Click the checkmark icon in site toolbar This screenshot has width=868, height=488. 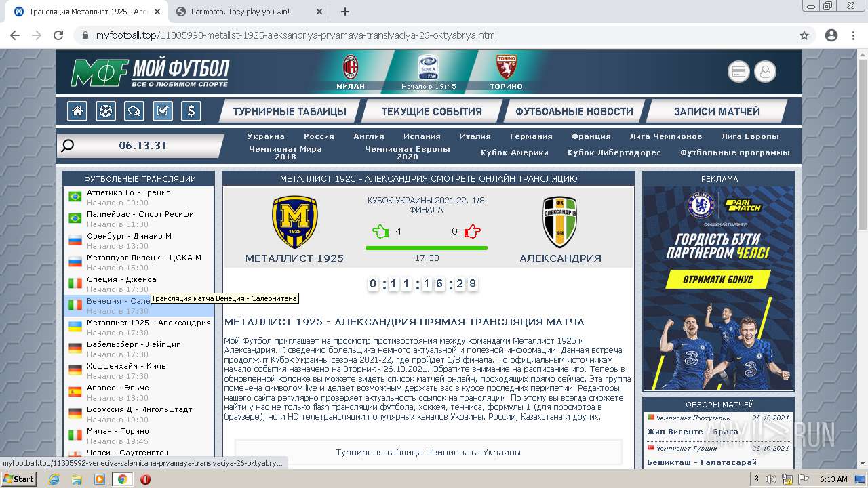tap(163, 111)
